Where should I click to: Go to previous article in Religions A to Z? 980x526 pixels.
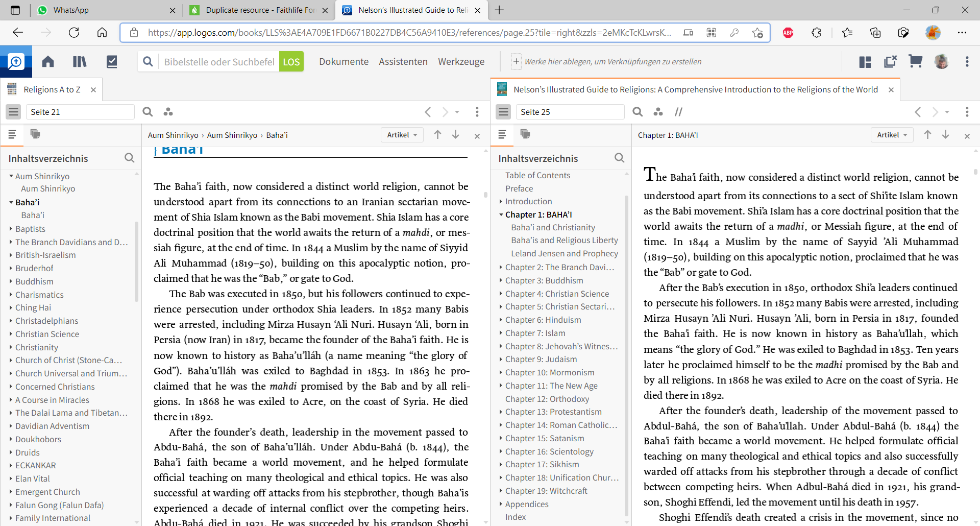point(437,134)
